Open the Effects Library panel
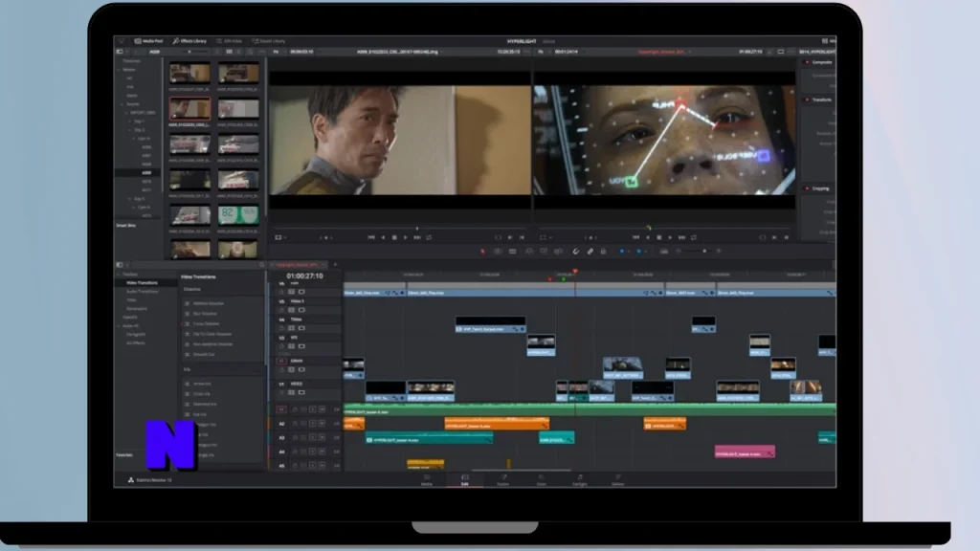The height and width of the screenshot is (551, 980). tap(189, 41)
